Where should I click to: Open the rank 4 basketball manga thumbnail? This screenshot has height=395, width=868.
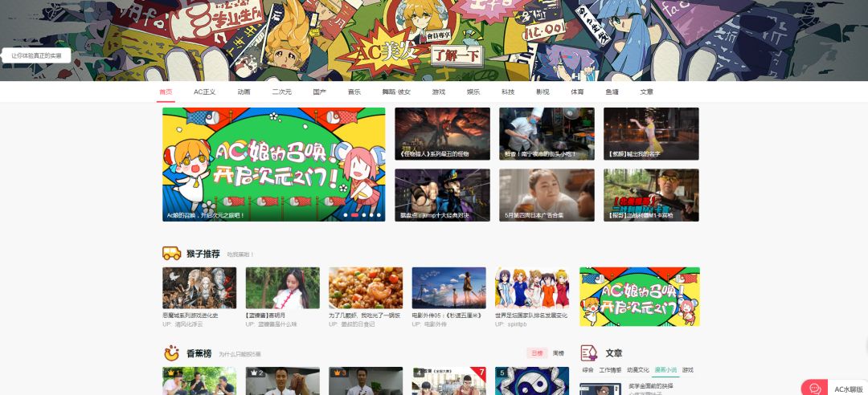[449, 381]
